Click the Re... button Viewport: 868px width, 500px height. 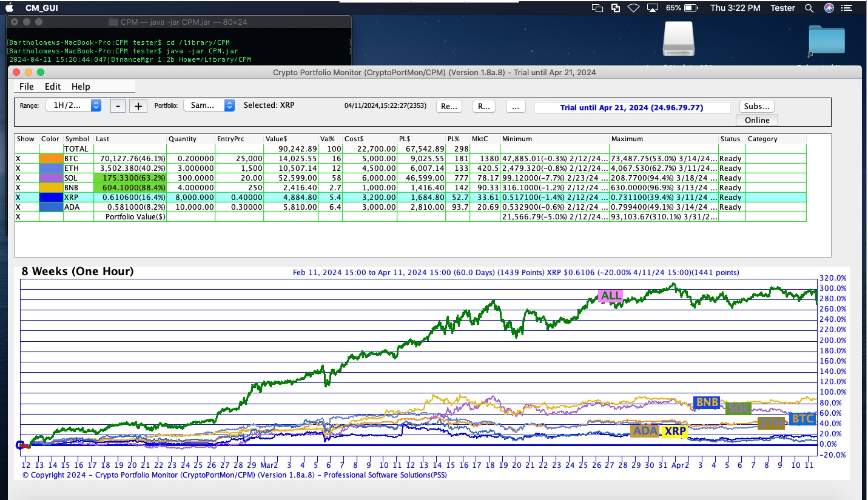[449, 106]
